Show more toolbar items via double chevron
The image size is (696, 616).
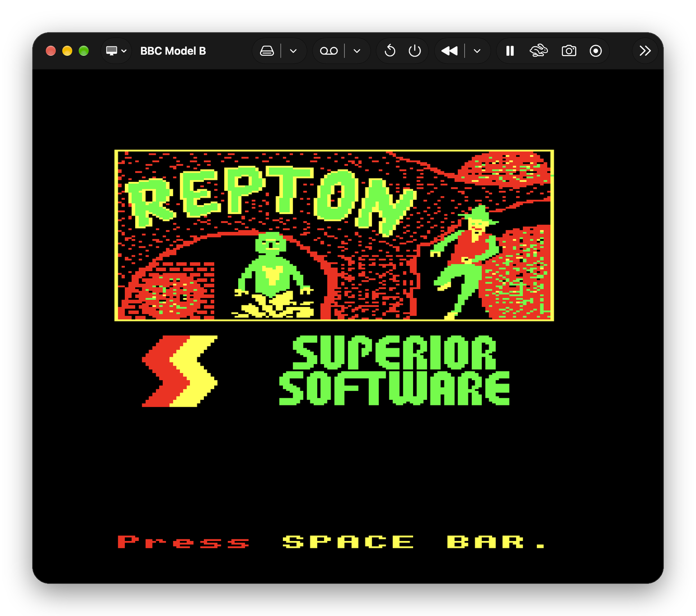click(645, 51)
